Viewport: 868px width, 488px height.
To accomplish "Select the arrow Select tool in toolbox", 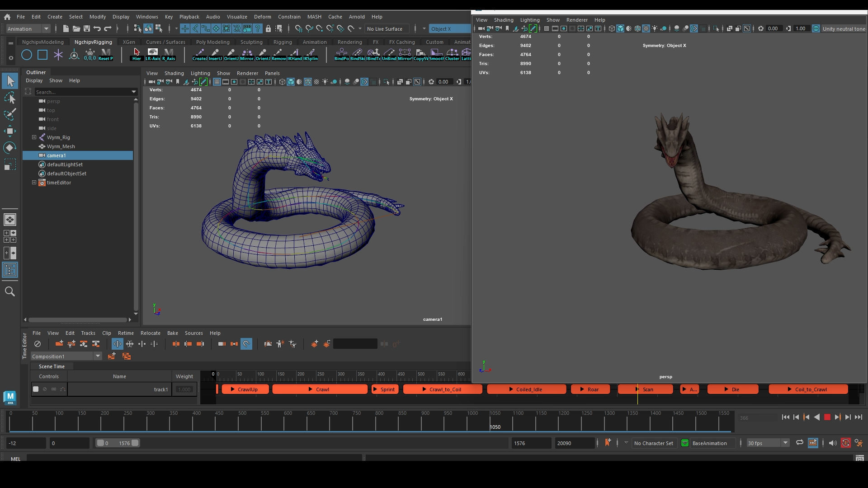I will click(10, 81).
